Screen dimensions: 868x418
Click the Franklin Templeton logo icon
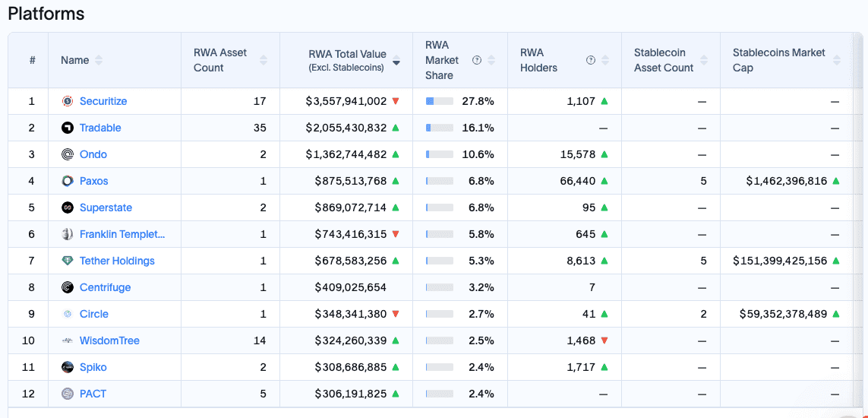click(x=67, y=234)
